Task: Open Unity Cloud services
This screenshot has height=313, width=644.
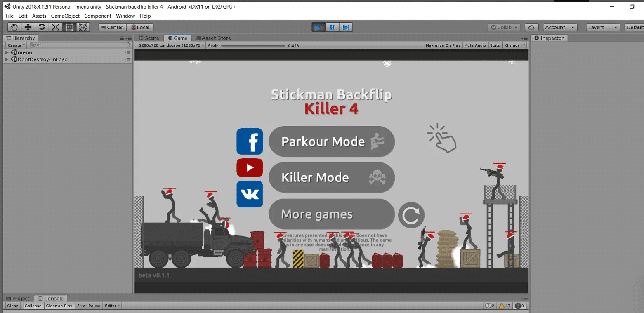Action: coord(531,27)
